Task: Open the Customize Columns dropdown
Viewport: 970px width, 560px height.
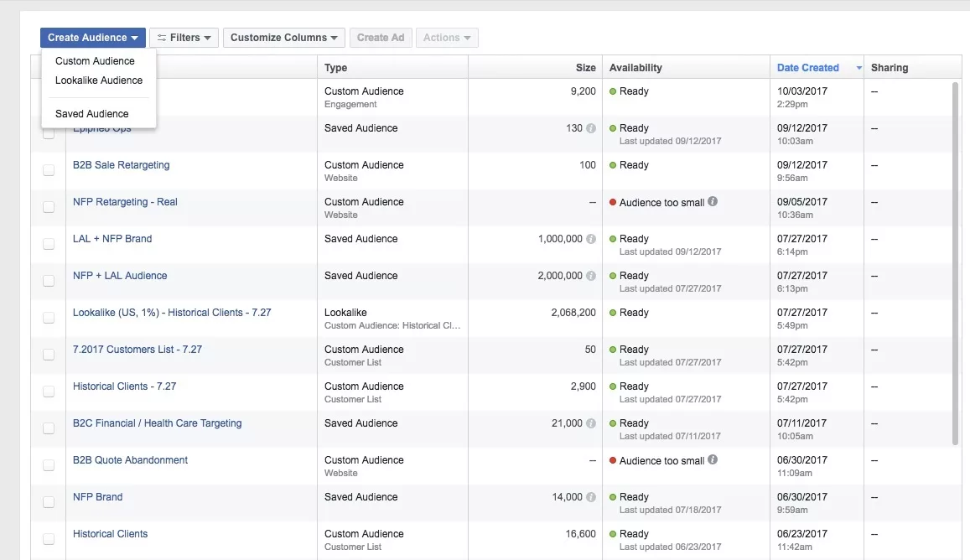Action: click(283, 37)
